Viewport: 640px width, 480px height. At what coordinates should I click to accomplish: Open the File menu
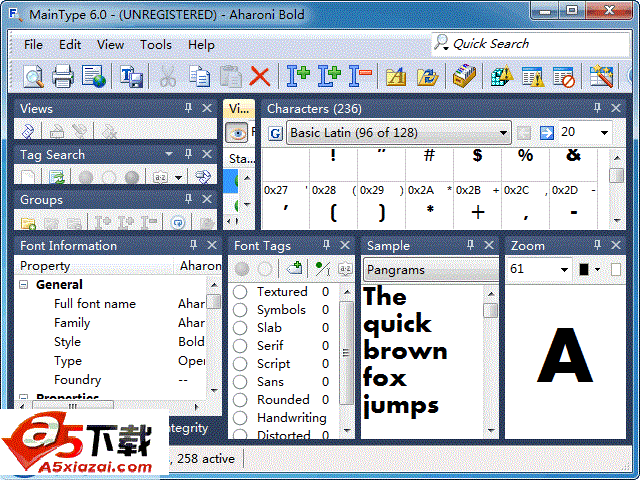point(33,44)
